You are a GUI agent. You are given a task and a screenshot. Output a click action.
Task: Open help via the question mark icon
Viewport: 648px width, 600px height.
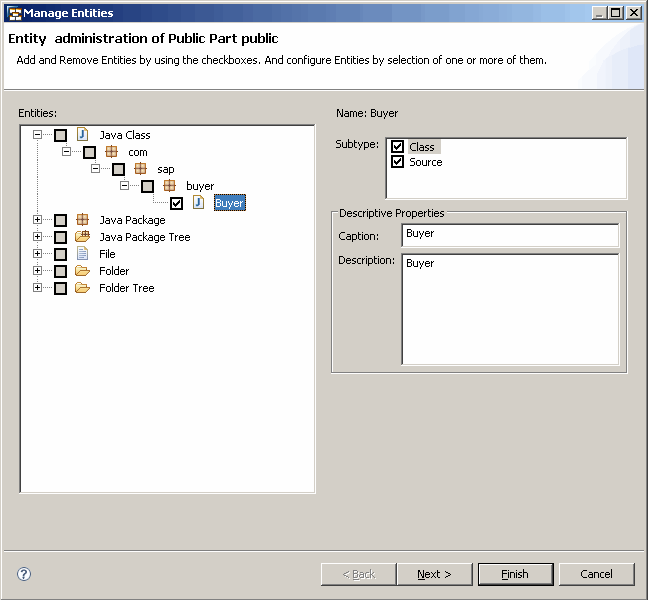click(24, 574)
